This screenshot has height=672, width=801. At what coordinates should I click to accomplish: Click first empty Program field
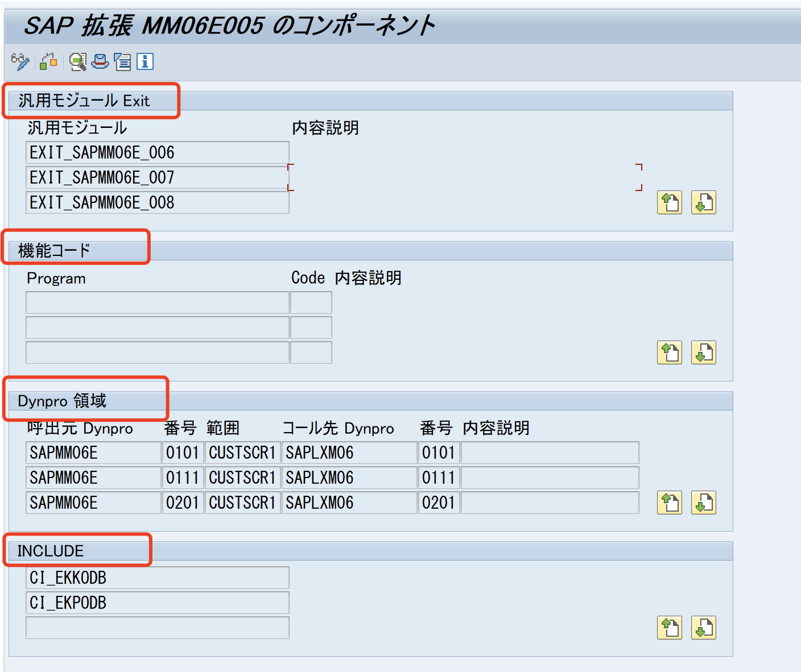[x=157, y=302]
